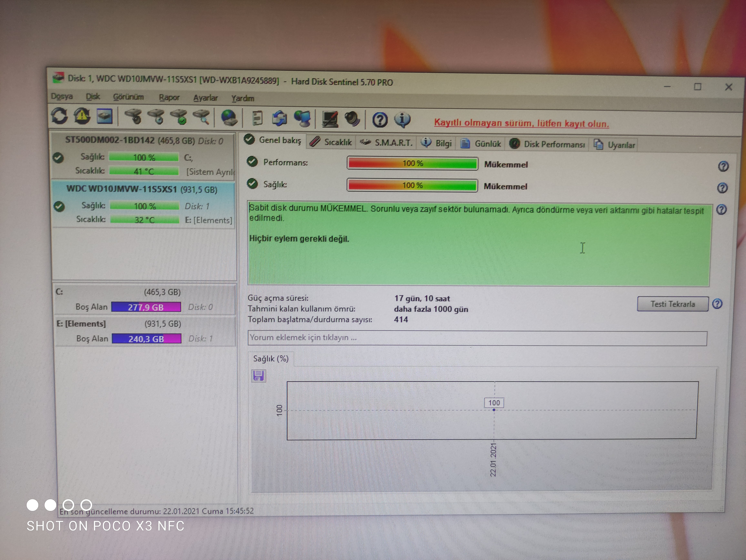Click the speaker sound toolbar icon
This screenshot has height=560, width=746.
[352, 119]
